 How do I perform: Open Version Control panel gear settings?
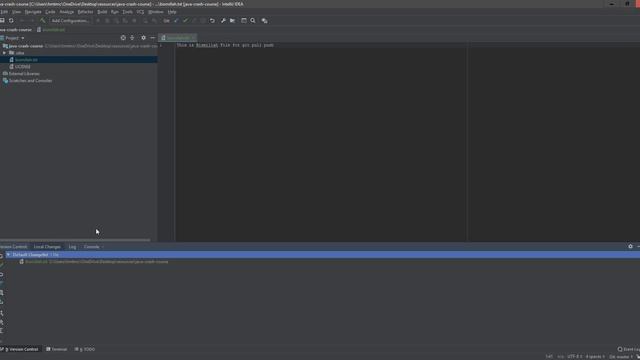(x=630, y=247)
